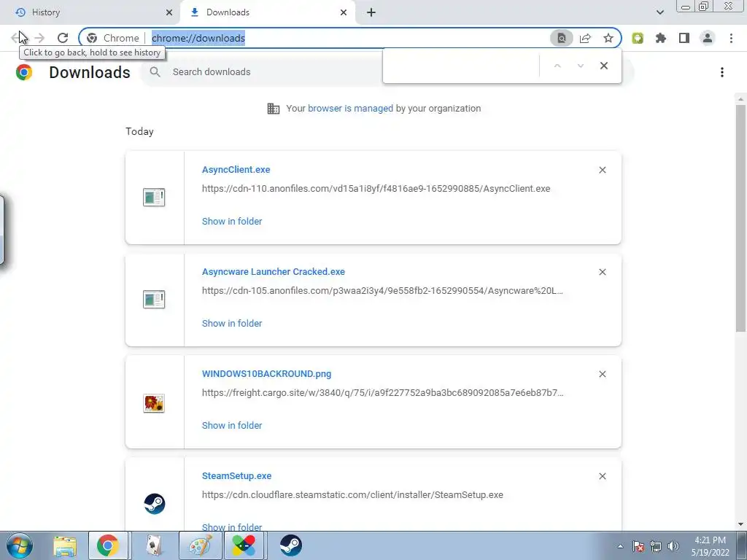Go to next find result arrow
747x560 pixels.
tap(580, 66)
